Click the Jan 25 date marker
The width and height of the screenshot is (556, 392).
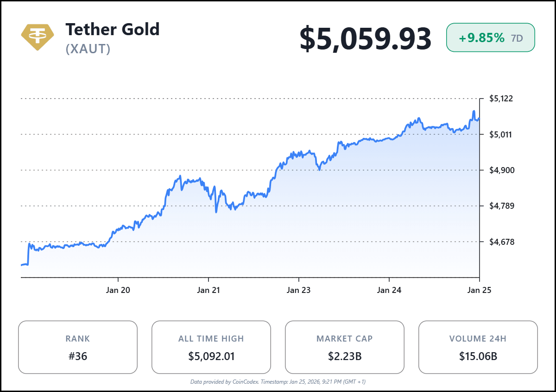(479, 290)
